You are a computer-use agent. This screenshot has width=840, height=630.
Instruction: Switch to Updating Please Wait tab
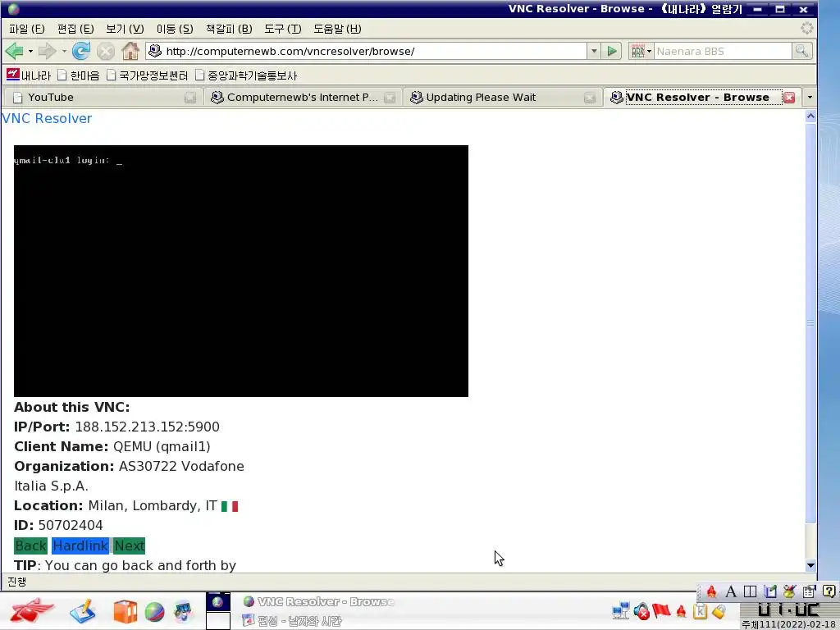502,98
